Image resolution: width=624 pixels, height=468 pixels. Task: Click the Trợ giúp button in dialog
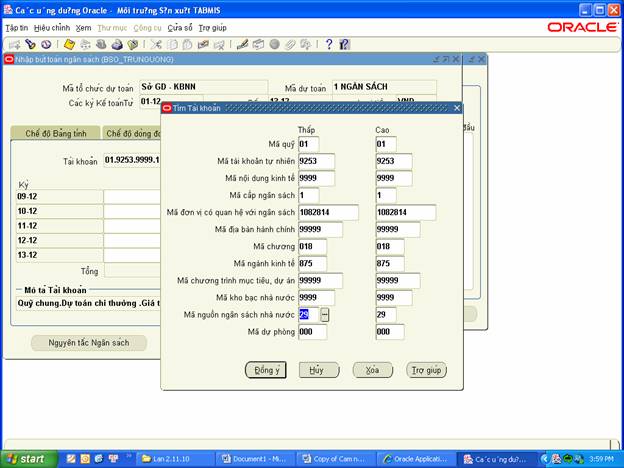coord(427,370)
